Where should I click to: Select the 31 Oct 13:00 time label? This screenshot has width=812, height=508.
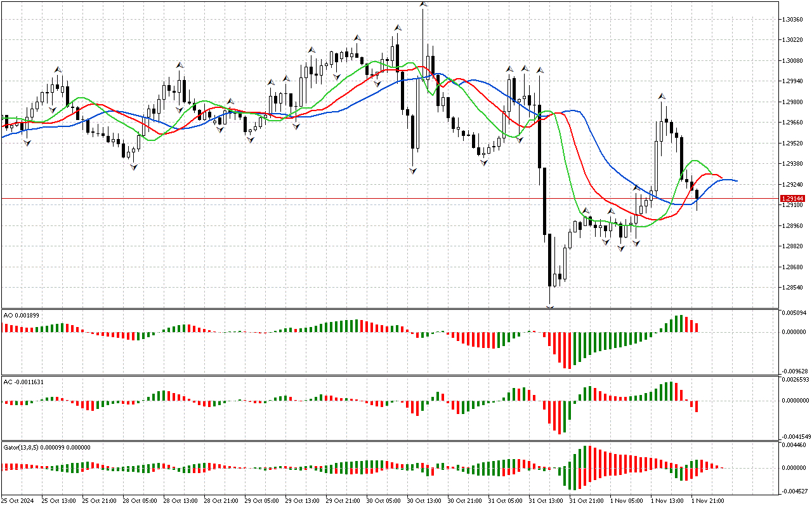[546, 500]
